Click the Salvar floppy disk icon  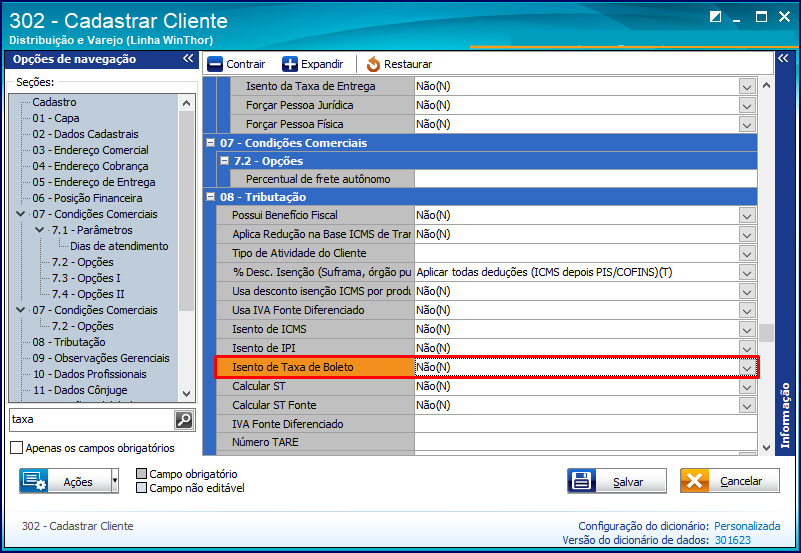(581, 481)
